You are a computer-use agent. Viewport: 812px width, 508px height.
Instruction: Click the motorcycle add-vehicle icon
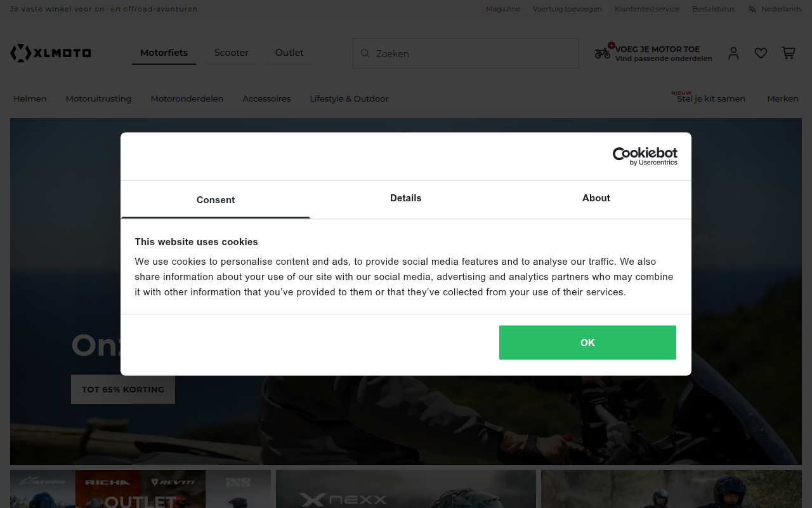tap(603, 53)
